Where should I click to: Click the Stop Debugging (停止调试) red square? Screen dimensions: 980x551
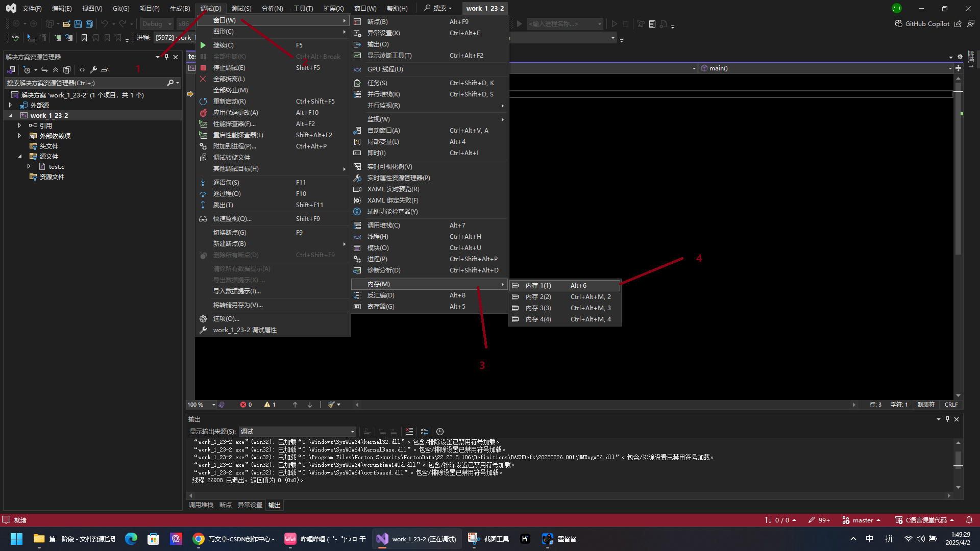203,68
